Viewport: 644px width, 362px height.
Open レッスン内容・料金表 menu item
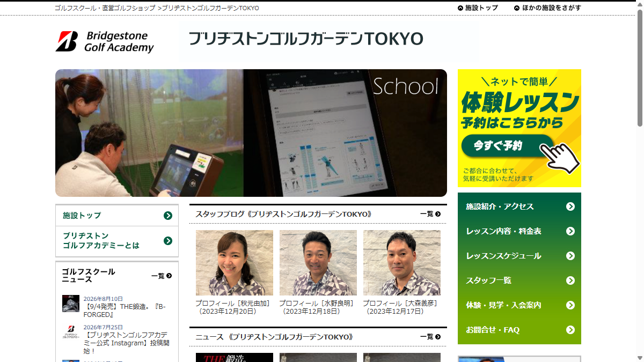click(519, 231)
